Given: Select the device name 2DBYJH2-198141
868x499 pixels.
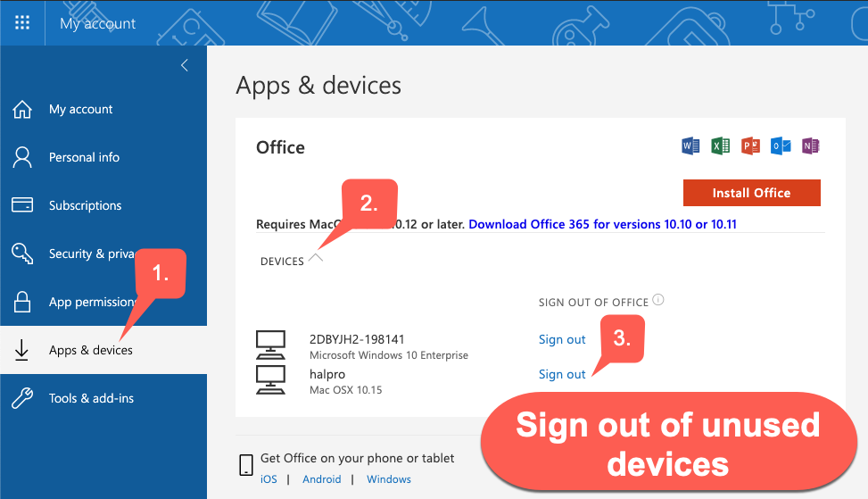Looking at the screenshot, I should [x=357, y=339].
